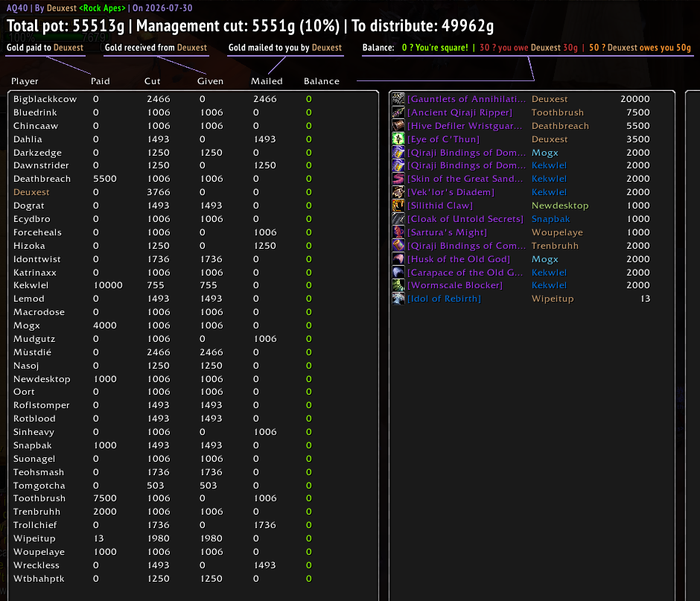Click the Gauntlets of Annihilation item icon
The height and width of the screenshot is (601, 700).
(x=398, y=99)
